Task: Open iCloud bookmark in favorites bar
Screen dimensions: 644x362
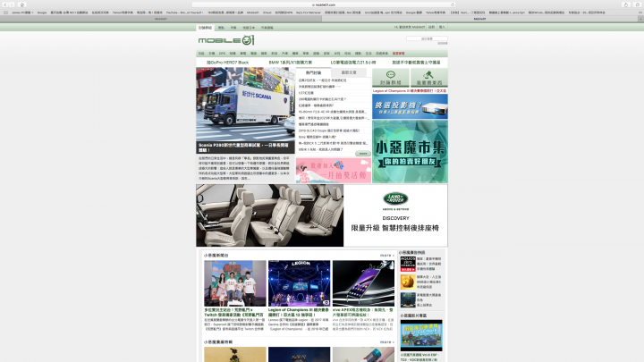Action: click(267, 13)
